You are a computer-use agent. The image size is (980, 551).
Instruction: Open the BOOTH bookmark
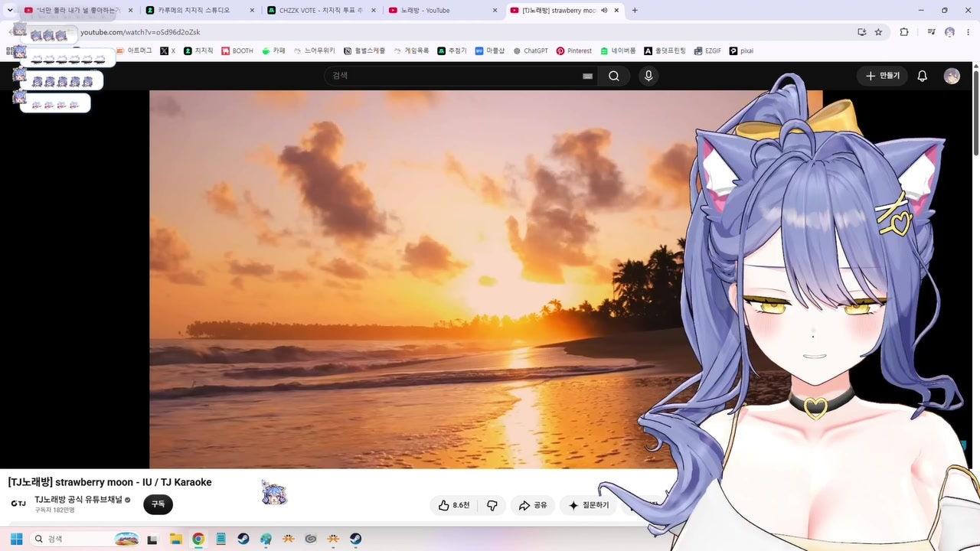237,51
